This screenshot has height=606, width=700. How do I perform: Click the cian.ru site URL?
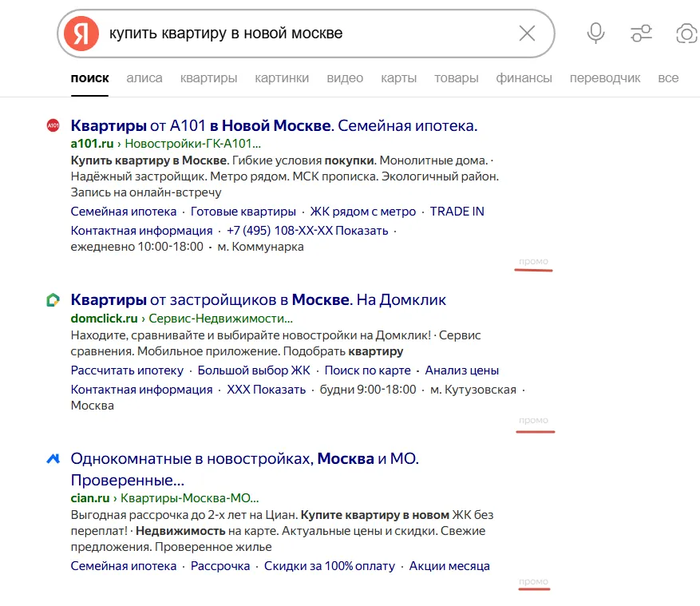90,498
